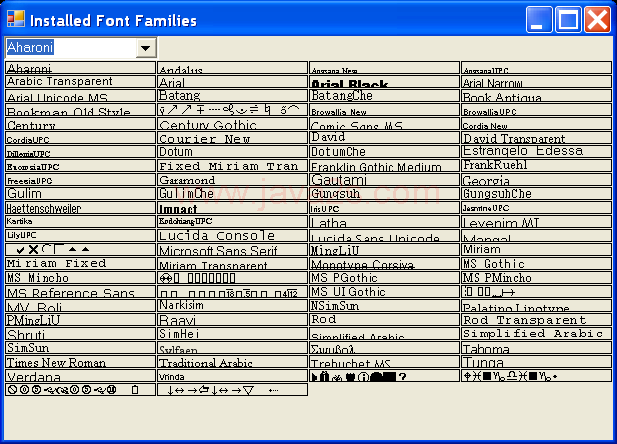Select the Tahoma font box
Image resolution: width=617 pixels, height=444 pixels.
[537, 348]
